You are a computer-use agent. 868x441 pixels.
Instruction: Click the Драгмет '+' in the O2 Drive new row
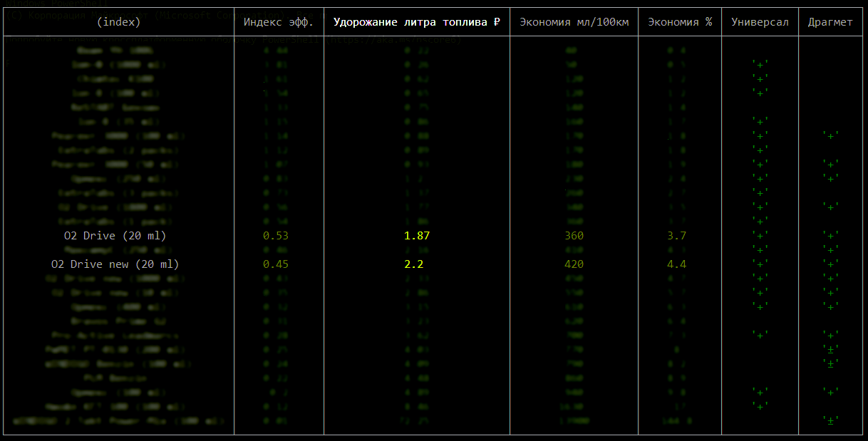[x=830, y=264]
